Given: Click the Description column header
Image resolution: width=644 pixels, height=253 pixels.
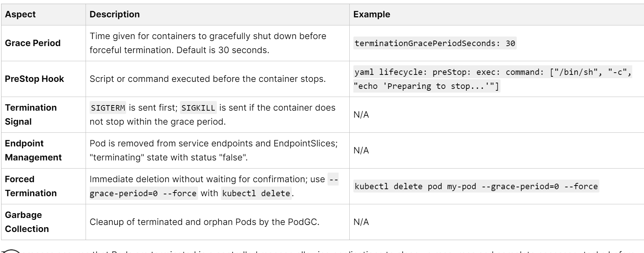Looking at the screenshot, I should click(115, 14).
